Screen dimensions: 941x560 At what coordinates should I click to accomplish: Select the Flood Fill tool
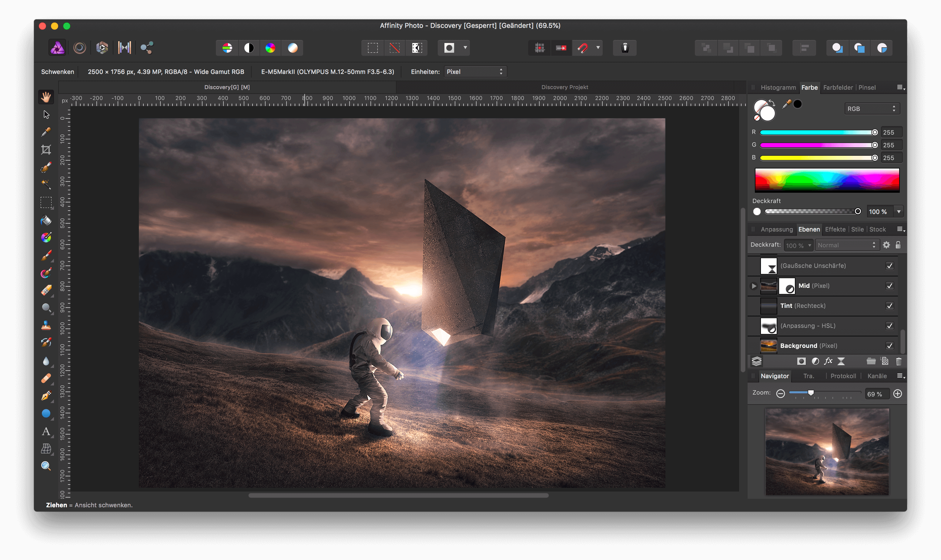click(x=46, y=220)
